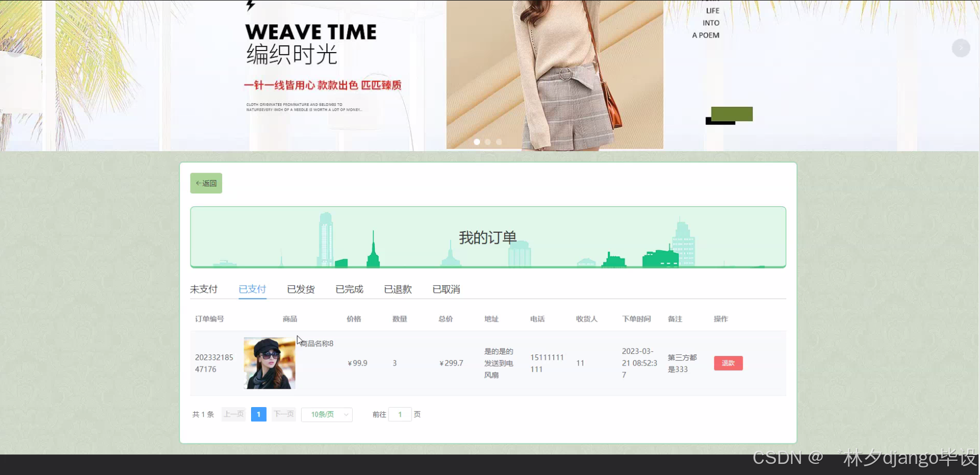This screenshot has width=980, height=475.
Task: Open the 10条/页 page size dropdown
Action: 326,414
